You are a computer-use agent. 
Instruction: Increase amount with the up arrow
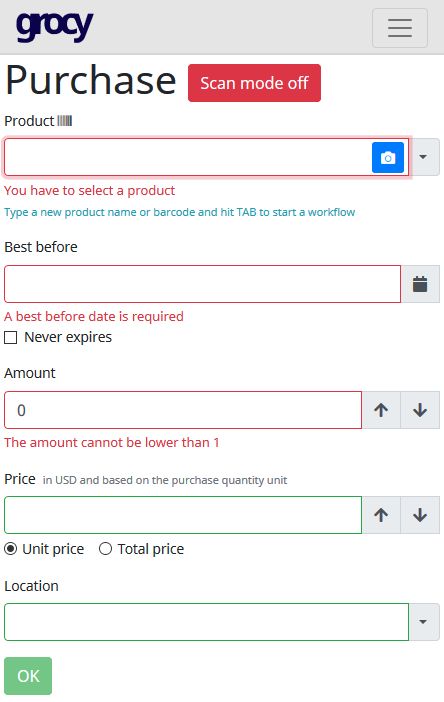pyautogui.click(x=381, y=410)
